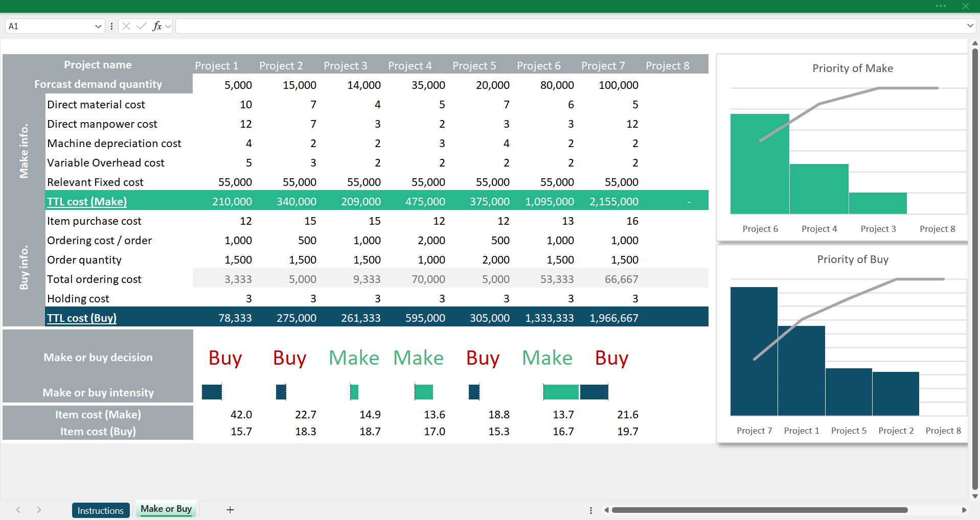Click the previous sheet navigation arrow
Viewport: 980px width, 520px height.
[18, 510]
